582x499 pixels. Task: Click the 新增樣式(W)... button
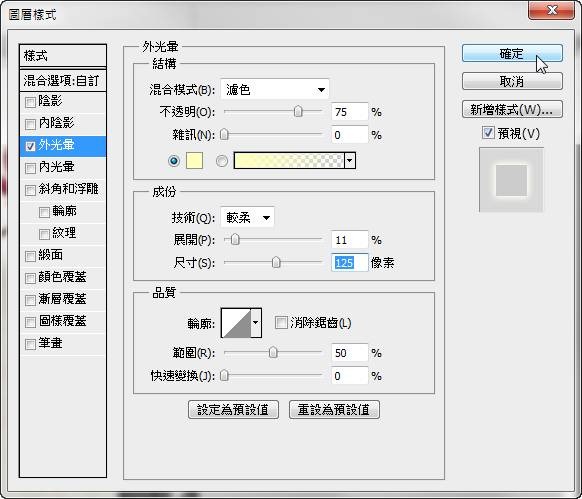click(512, 109)
